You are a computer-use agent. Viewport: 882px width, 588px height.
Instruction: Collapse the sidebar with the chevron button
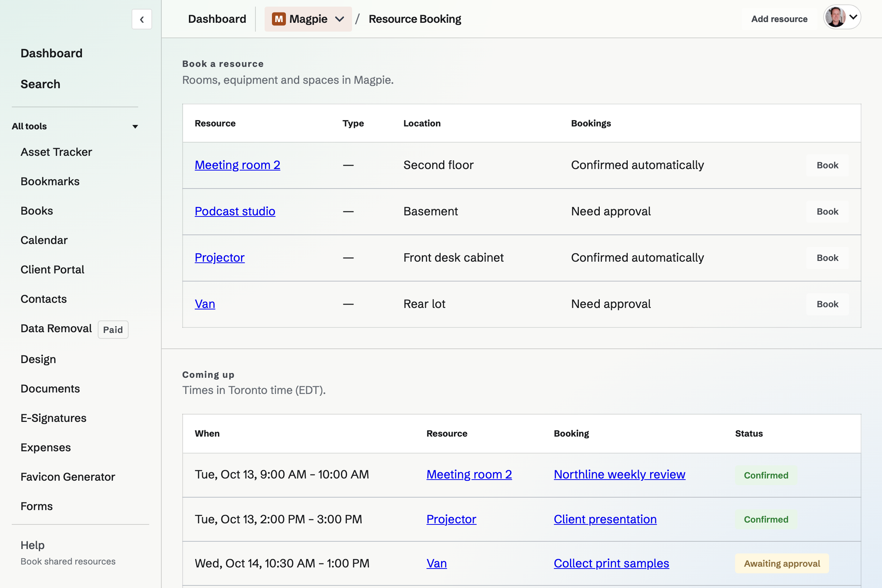click(x=142, y=19)
